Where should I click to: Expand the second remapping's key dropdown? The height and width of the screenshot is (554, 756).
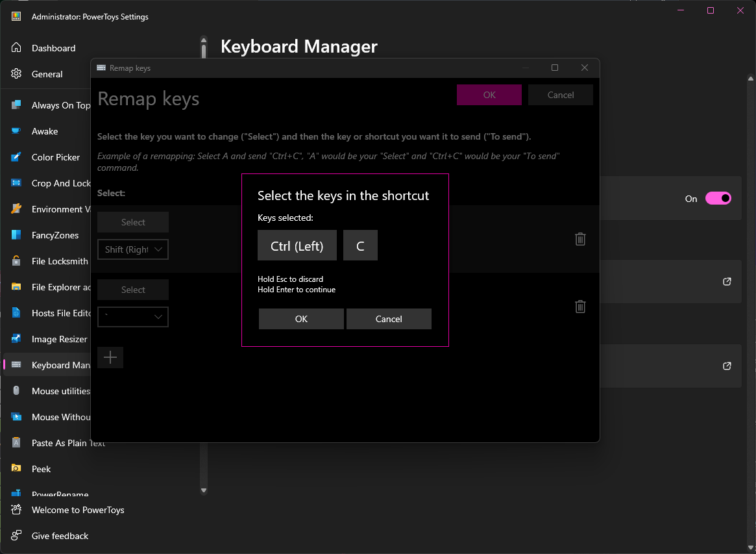[x=132, y=317]
